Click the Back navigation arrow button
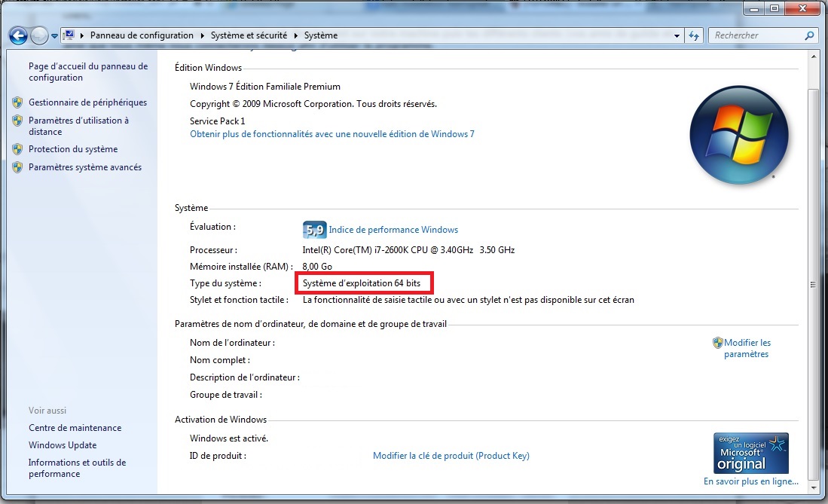Viewport: 828px width, 504px height. click(x=18, y=35)
